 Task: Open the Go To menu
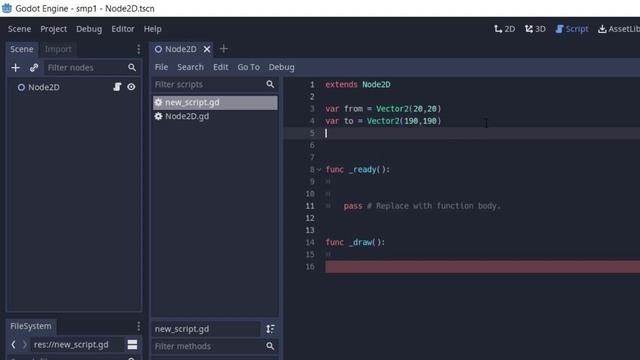point(249,67)
